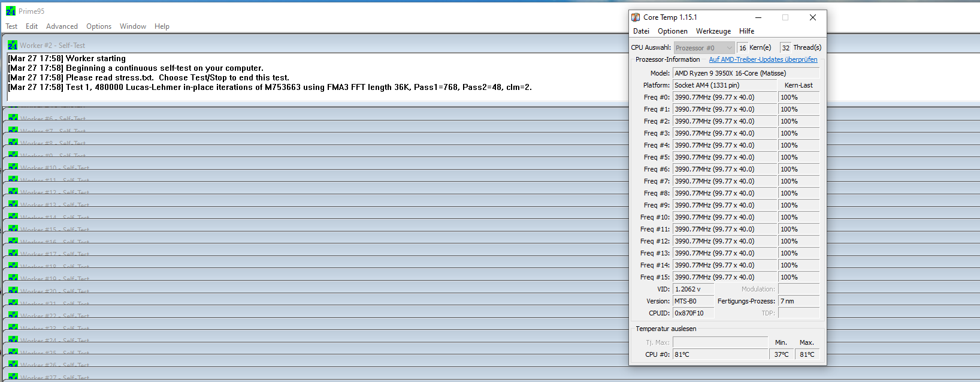Select the Worker #24 - Self-Test window title
The image size is (980, 382).
click(55, 341)
